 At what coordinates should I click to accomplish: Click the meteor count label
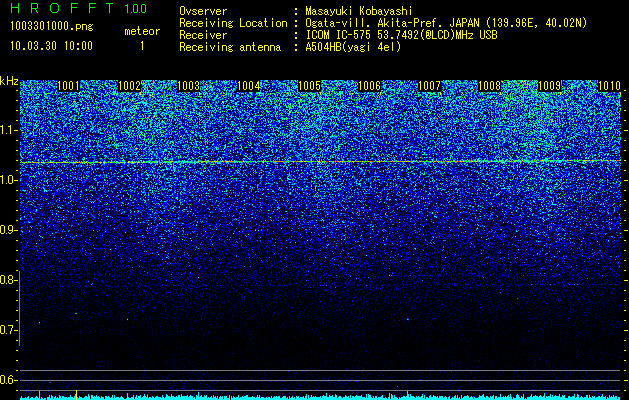click(x=142, y=31)
